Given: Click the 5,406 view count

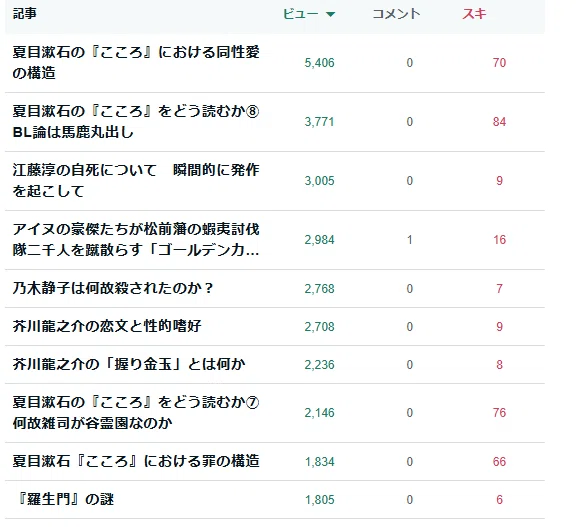Looking at the screenshot, I should (x=319, y=63).
